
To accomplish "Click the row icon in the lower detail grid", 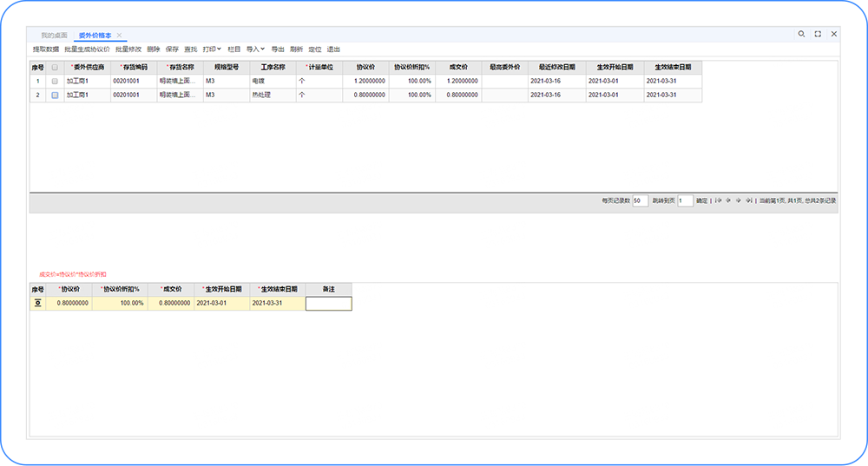I will click(x=37, y=304).
